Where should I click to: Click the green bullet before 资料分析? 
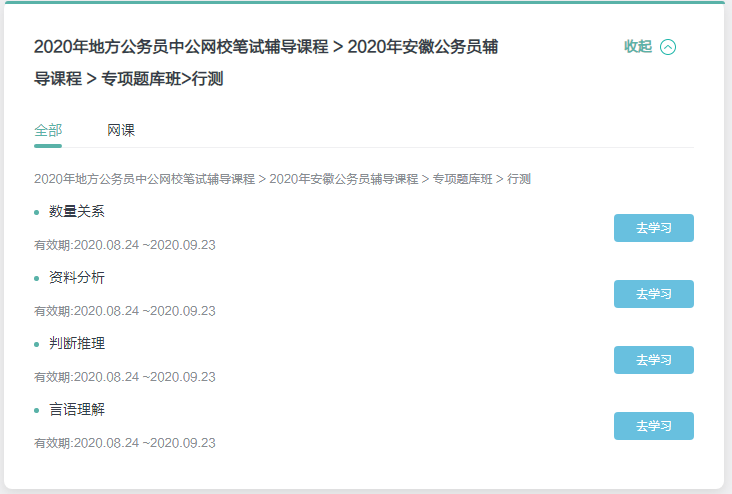(x=37, y=278)
